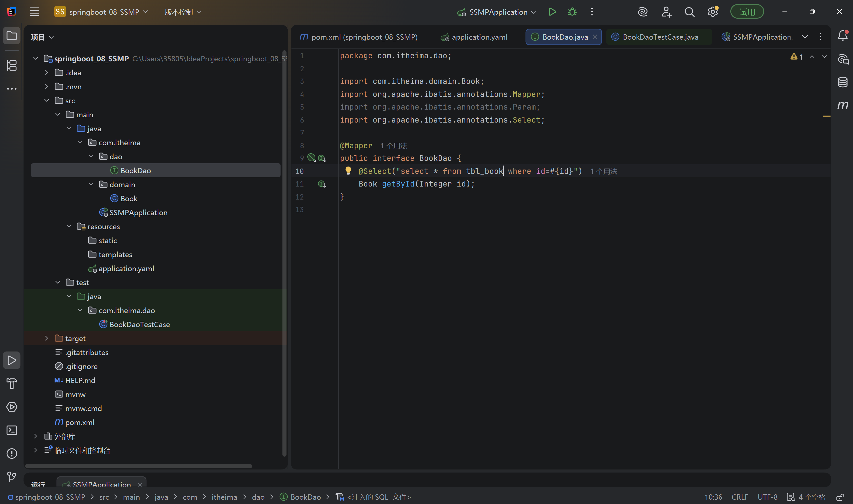The height and width of the screenshot is (504, 853).
Task: Click the UTF-8 encoding in the status bar
Action: 767,497
